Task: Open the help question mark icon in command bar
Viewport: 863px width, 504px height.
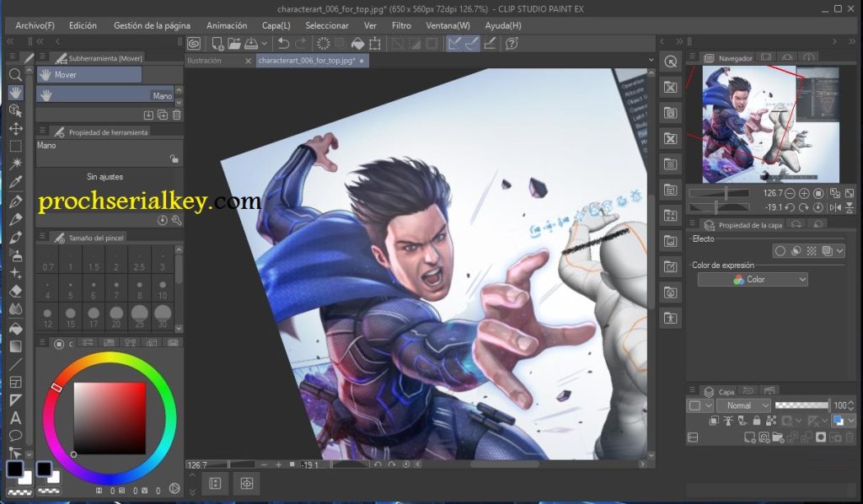Action: tap(512, 44)
